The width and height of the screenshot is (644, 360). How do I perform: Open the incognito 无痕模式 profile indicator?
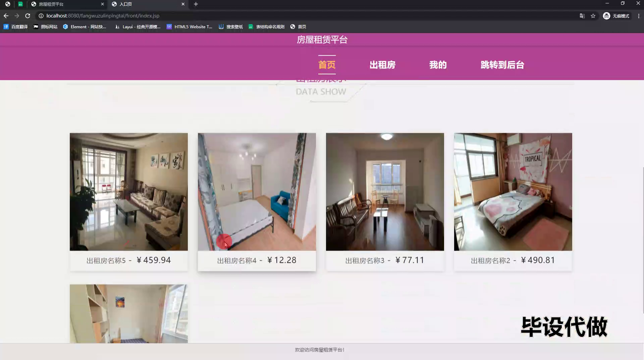click(x=616, y=16)
